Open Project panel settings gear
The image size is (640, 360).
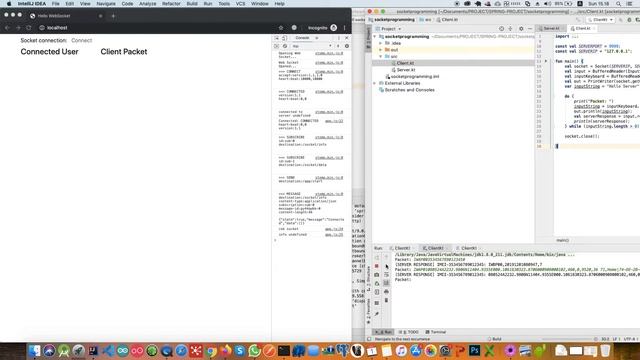pyautogui.click(x=521, y=29)
